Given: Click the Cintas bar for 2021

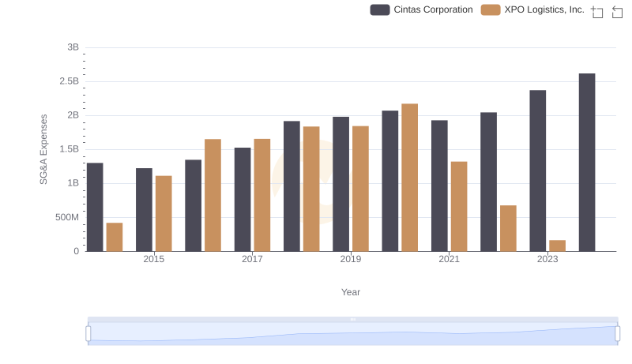Looking at the screenshot, I should click(x=439, y=186).
